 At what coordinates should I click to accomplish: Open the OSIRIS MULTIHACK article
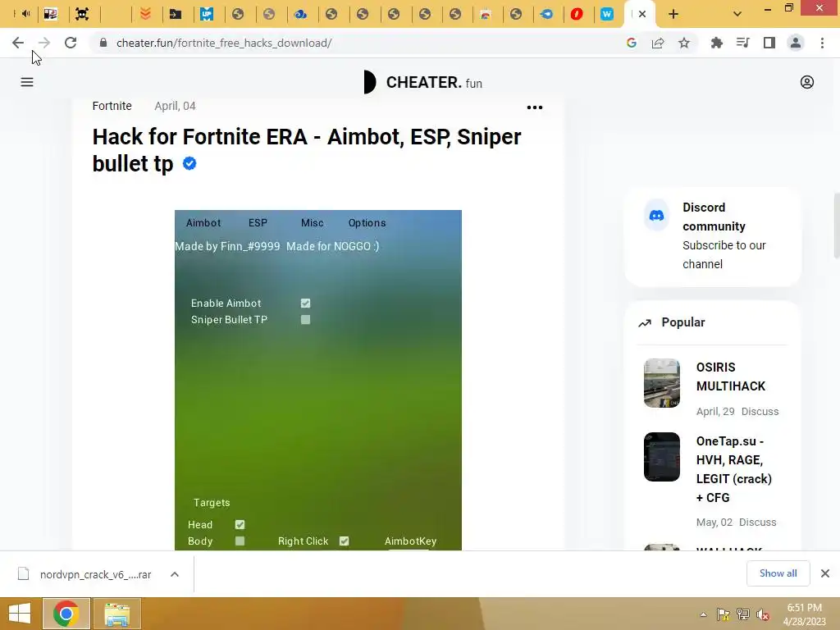731,377
